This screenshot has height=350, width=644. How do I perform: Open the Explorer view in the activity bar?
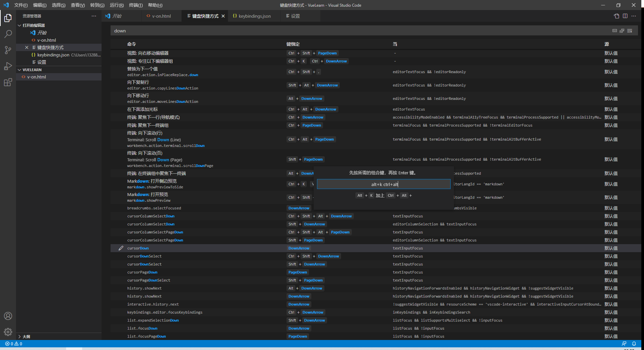(8, 18)
